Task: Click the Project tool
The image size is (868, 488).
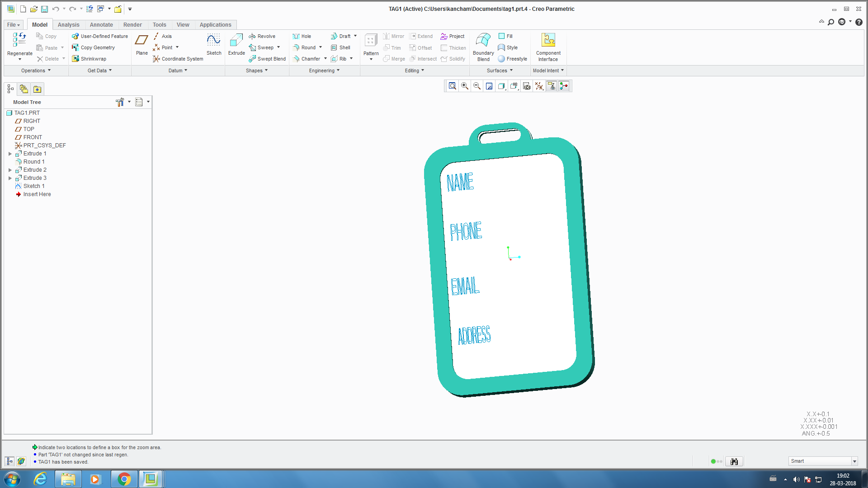Action: [453, 36]
